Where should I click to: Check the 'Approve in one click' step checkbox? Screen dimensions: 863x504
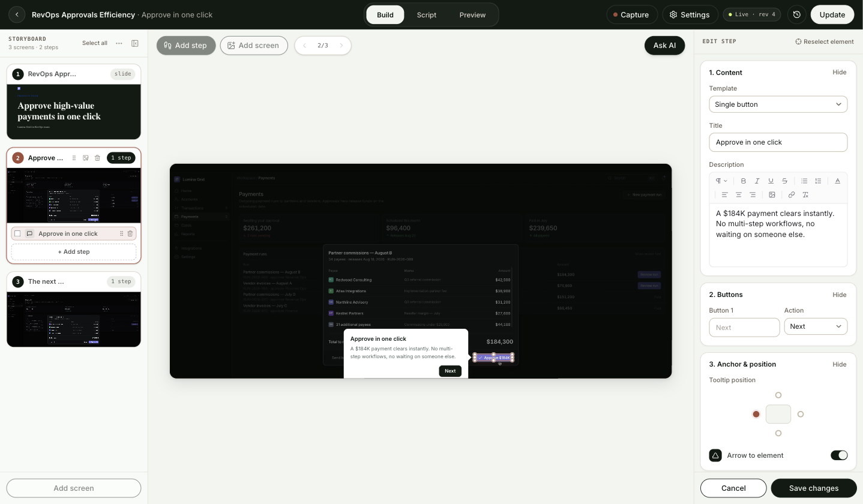pyautogui.click(x=17, y=233)
